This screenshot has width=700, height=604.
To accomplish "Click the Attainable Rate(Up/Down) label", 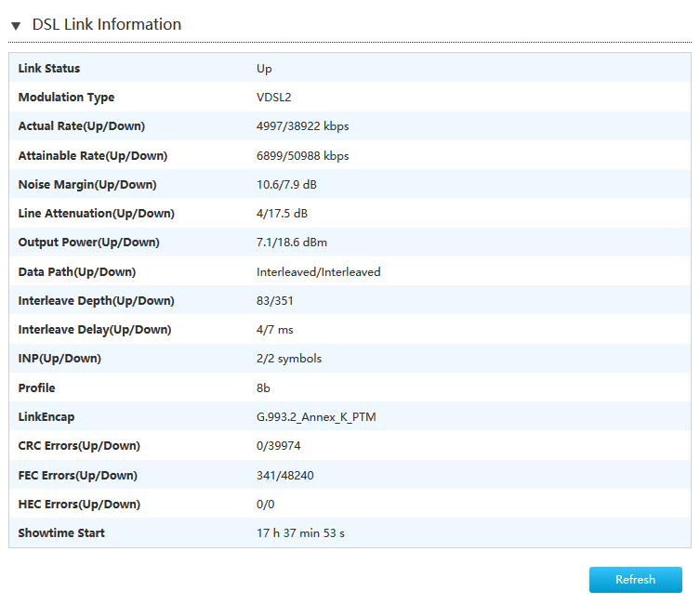I will click(93, 156).
